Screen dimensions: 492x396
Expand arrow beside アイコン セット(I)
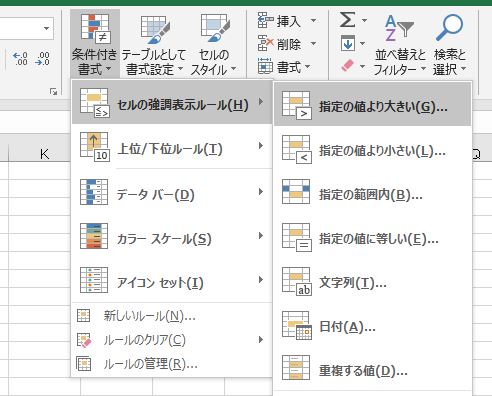click(261, 279)
